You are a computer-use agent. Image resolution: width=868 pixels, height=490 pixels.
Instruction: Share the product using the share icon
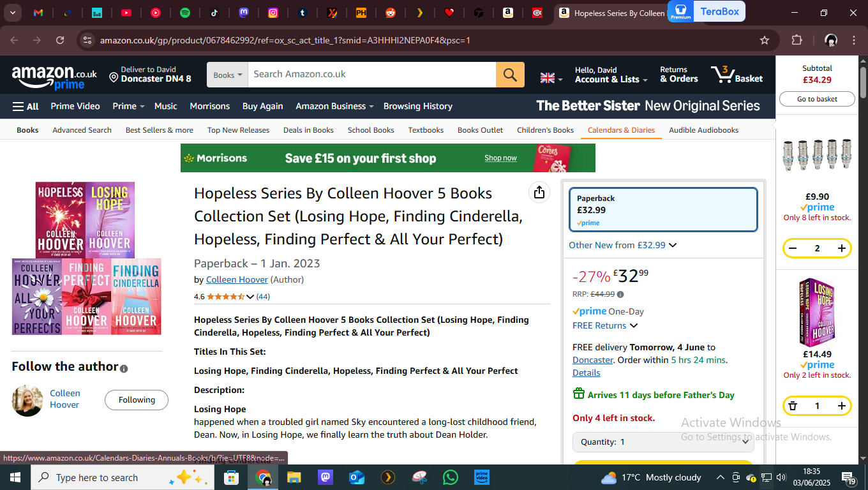(539, 192)
